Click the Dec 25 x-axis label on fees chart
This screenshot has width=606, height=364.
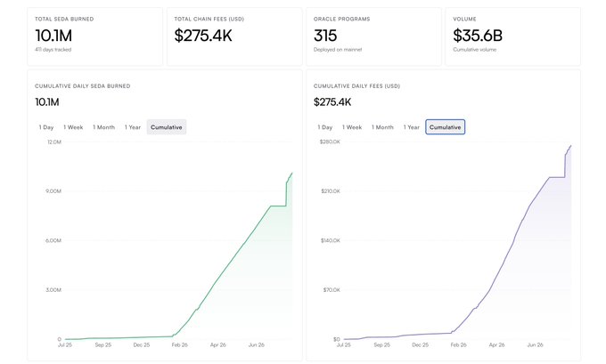(420, 345)
